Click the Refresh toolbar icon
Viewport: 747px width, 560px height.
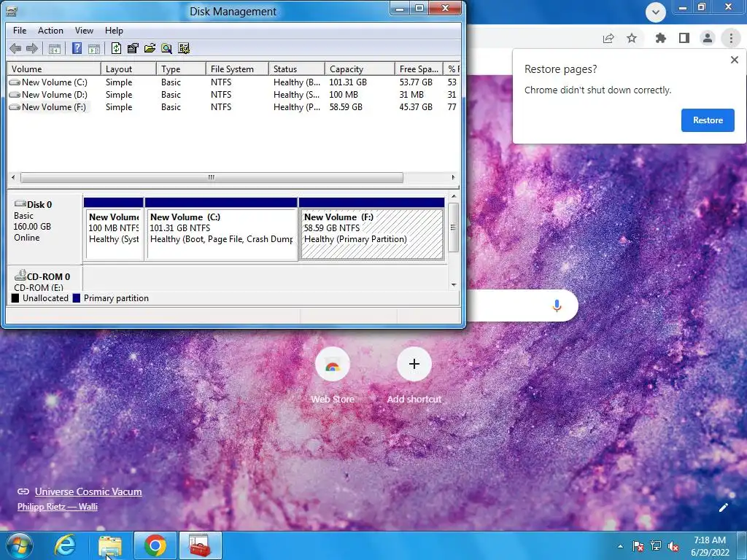click(116, 48)
